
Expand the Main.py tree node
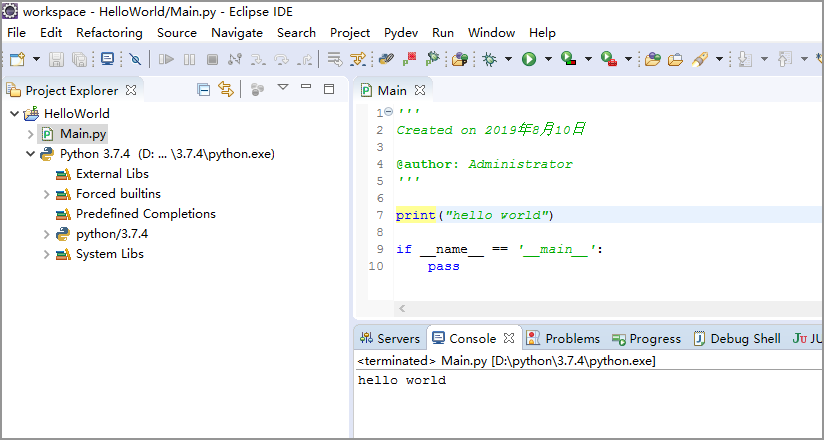(x=30, y=134)
